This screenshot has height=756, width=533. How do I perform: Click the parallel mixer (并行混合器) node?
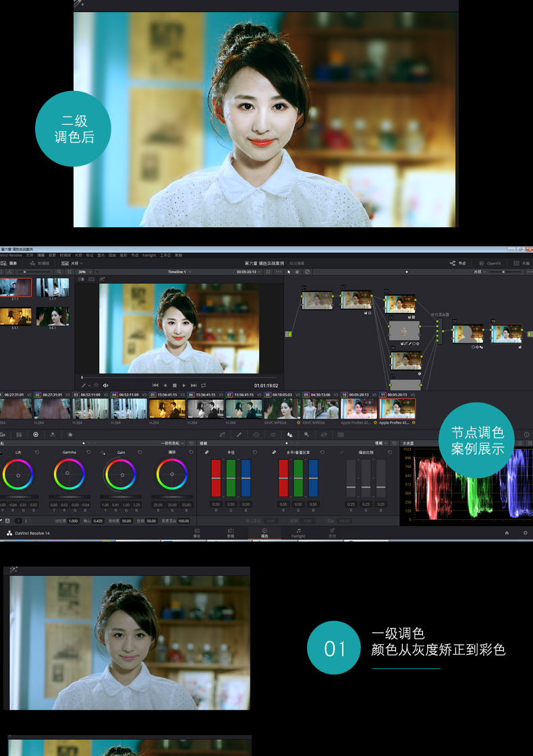coord(439,330)
